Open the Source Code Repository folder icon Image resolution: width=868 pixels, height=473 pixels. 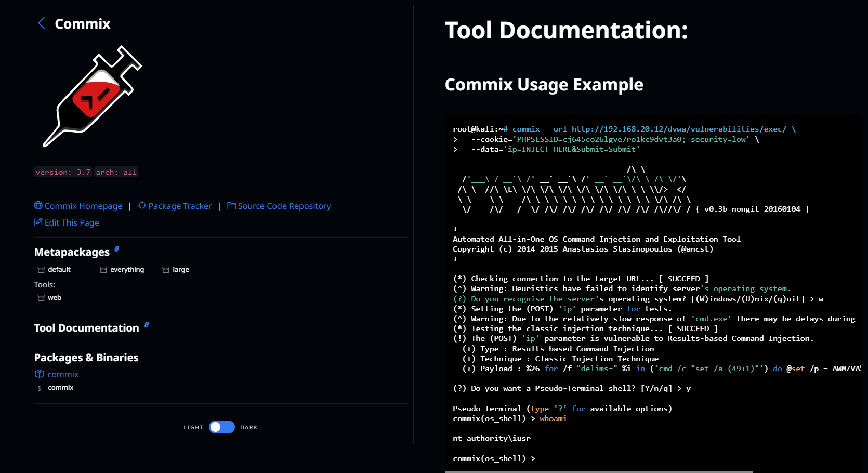tap(232, 206)
